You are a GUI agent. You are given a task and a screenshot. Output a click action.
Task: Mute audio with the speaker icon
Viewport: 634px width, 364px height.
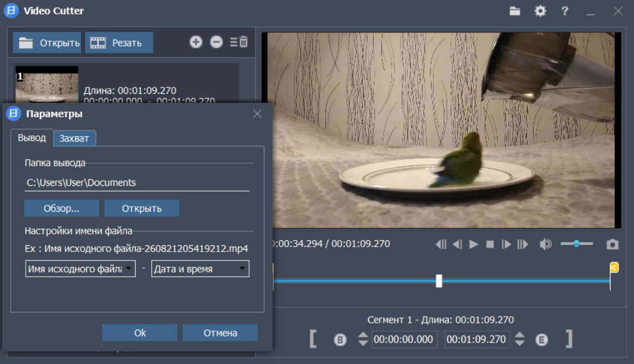546,244
